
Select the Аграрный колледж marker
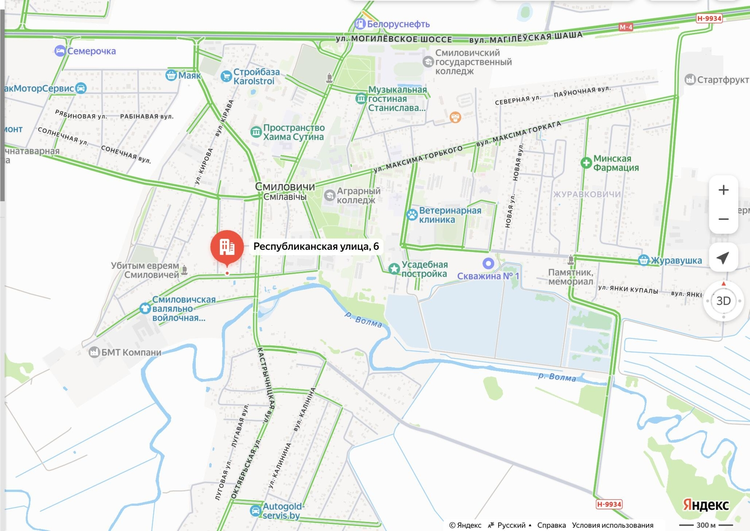(x=330, y=195)
